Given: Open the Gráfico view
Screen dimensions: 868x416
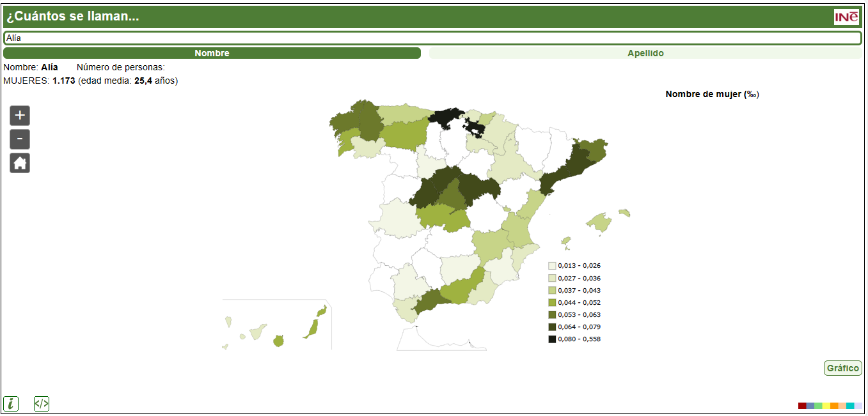Looking at the screenshot, I should (x=842, y=368).
